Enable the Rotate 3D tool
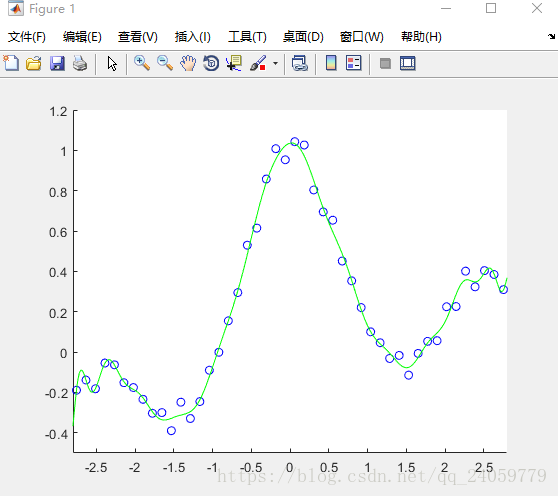Screen dimensions: 558x496 pos(211,64)
